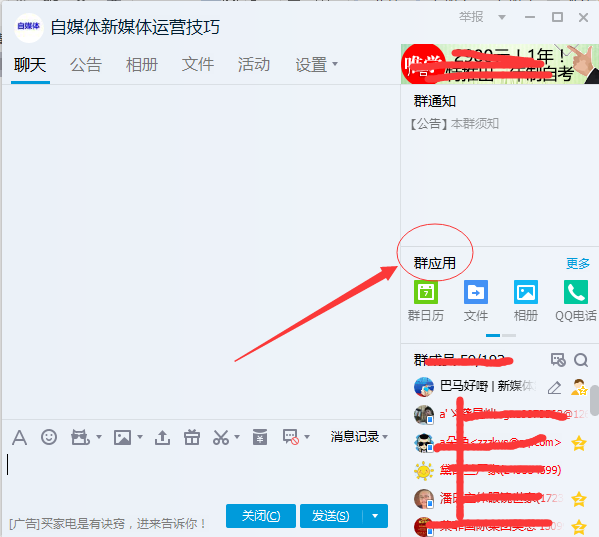599x537 pixels.
Task: Switch to second group apps page indicator
Action: click(x=509, y=335)
